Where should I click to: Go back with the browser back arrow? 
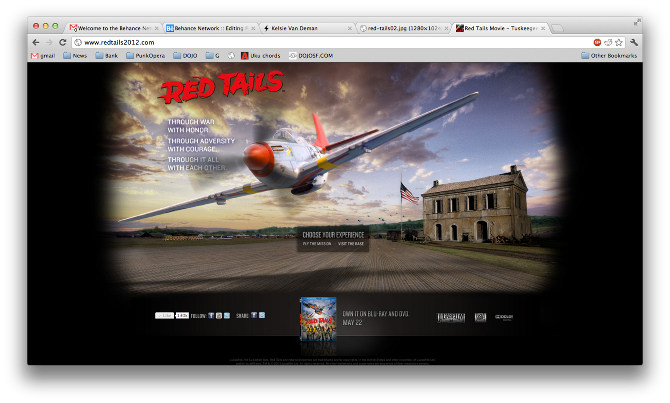tap(36, 42)
